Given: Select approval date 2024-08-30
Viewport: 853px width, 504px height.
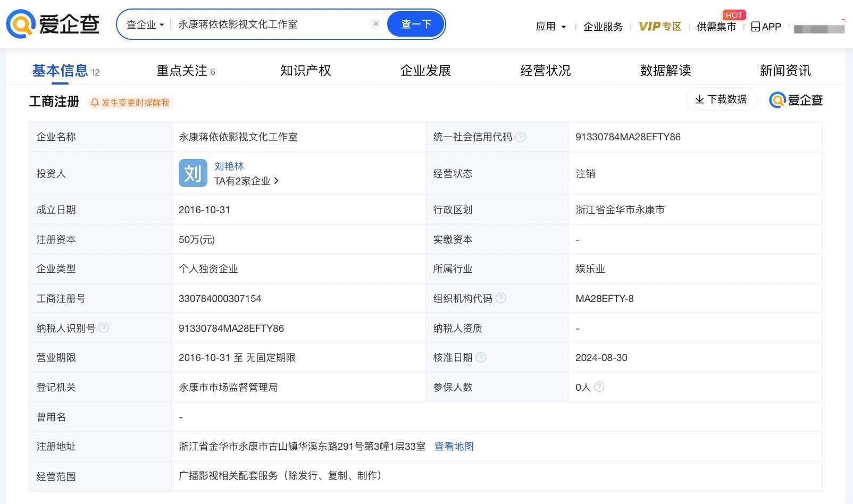Looking at the screenshot, I should (601, 358).
